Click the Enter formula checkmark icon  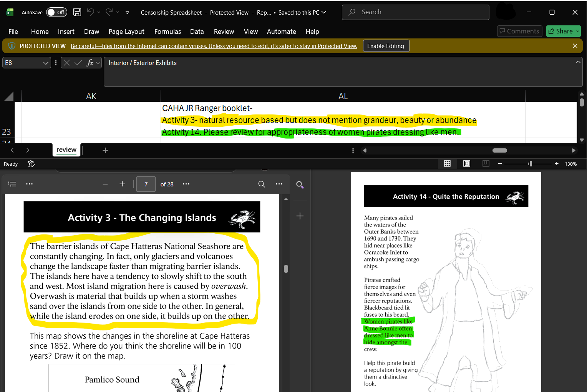[x=78, y=63]
